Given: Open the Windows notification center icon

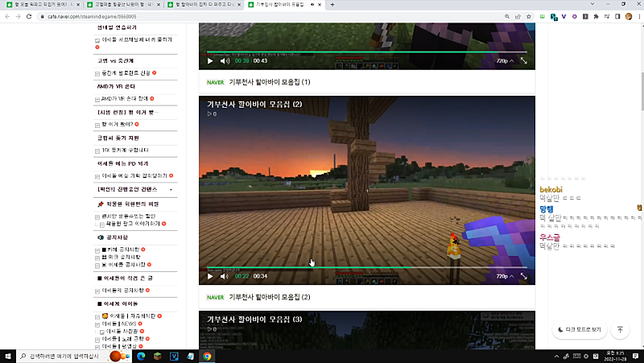Looking at the screenshot, I should click(635, 357).
